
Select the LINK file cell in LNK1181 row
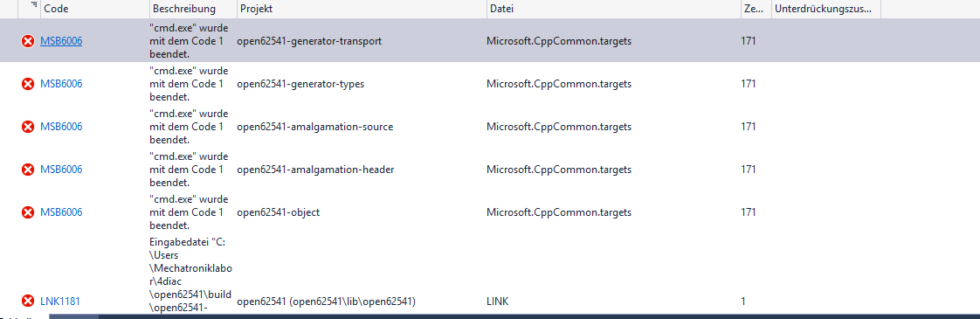click(498, 302)
